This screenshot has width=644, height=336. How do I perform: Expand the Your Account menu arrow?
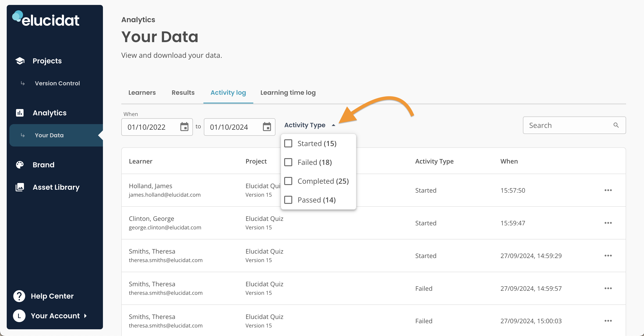click(85, 316)
